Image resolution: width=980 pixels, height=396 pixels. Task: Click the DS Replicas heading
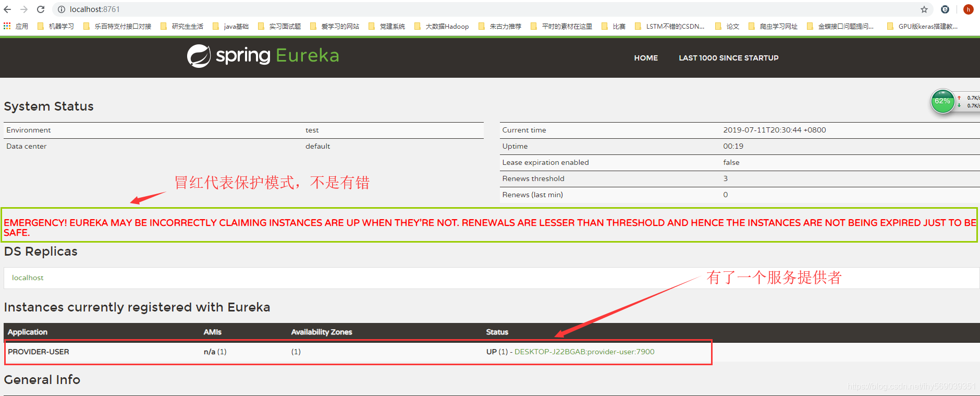click(41, 252)
